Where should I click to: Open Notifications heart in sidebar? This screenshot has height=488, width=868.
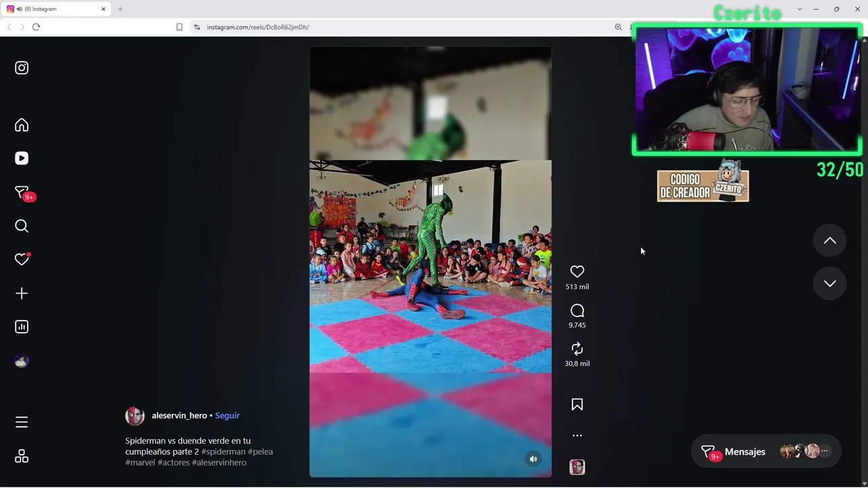[22, 259]
